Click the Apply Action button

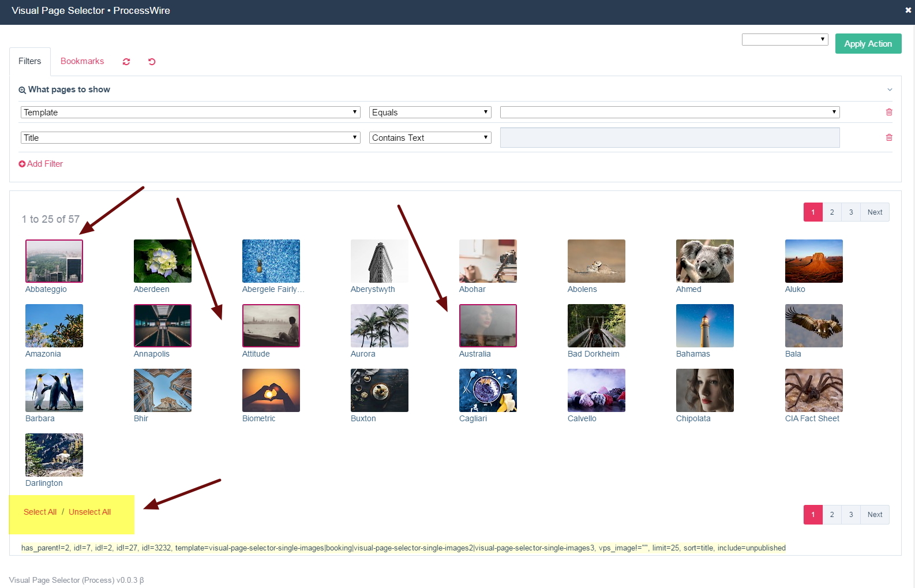tap(868, 44)
